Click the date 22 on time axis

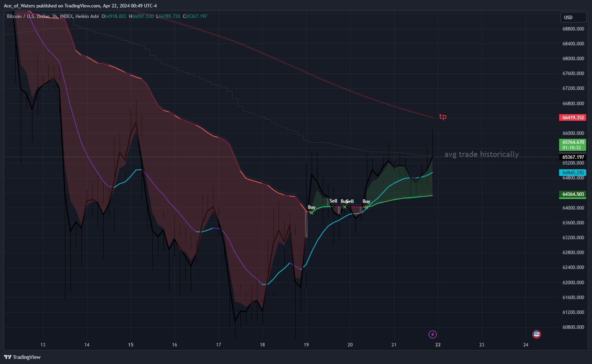click(x=438, y=345)
